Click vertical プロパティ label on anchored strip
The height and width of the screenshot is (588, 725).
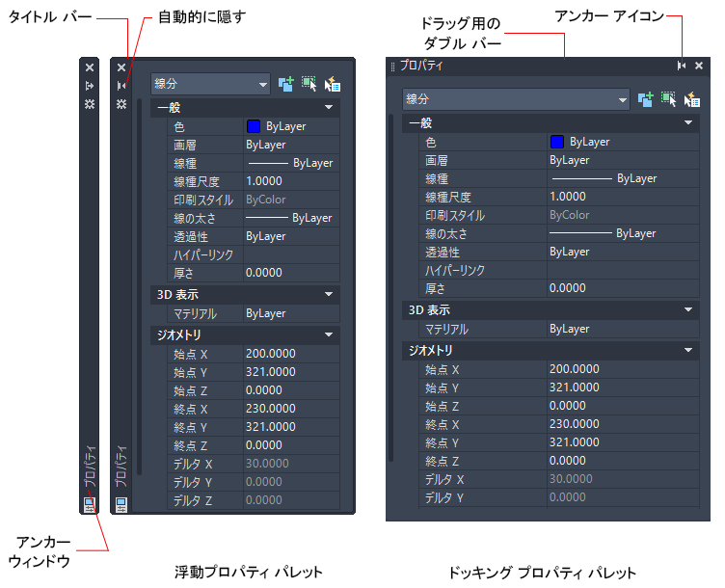pyautogui.click(x=91, y=467)
